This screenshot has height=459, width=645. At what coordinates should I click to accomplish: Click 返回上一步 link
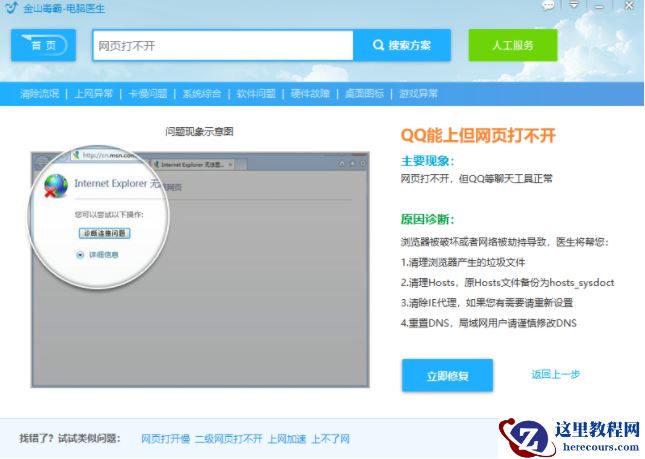pyautogui.click(x=555, y=374)
